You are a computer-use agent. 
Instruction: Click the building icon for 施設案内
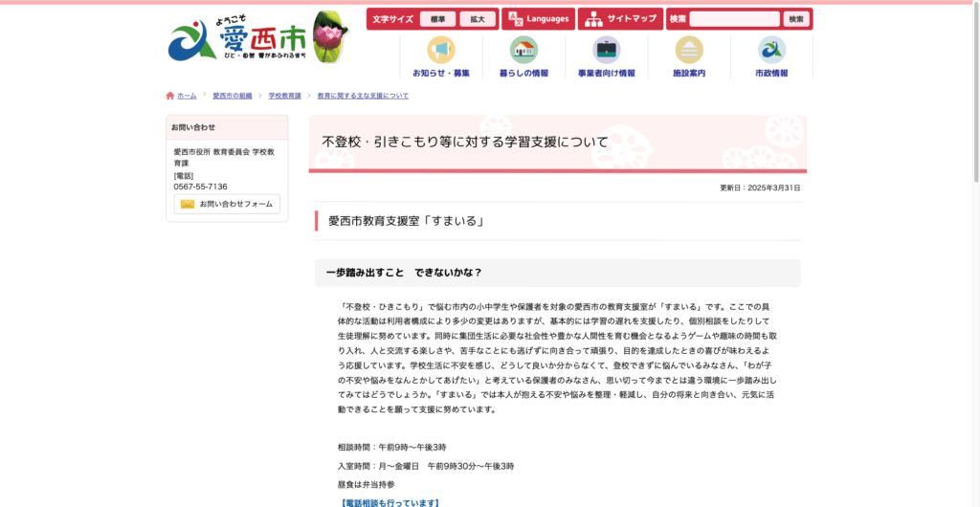tap(689, 50)
